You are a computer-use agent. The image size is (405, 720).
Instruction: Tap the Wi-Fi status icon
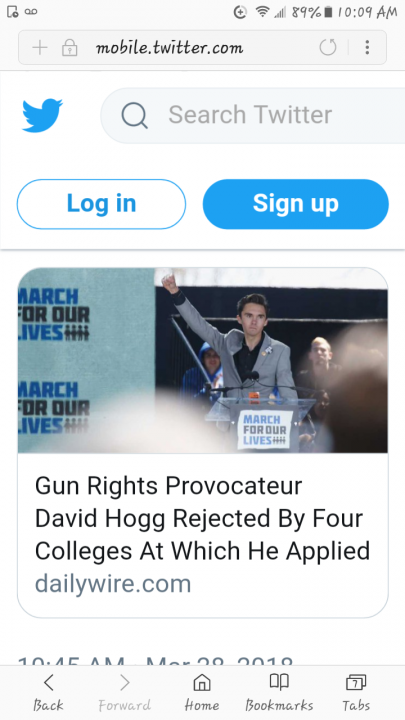[x=262, y=12]
